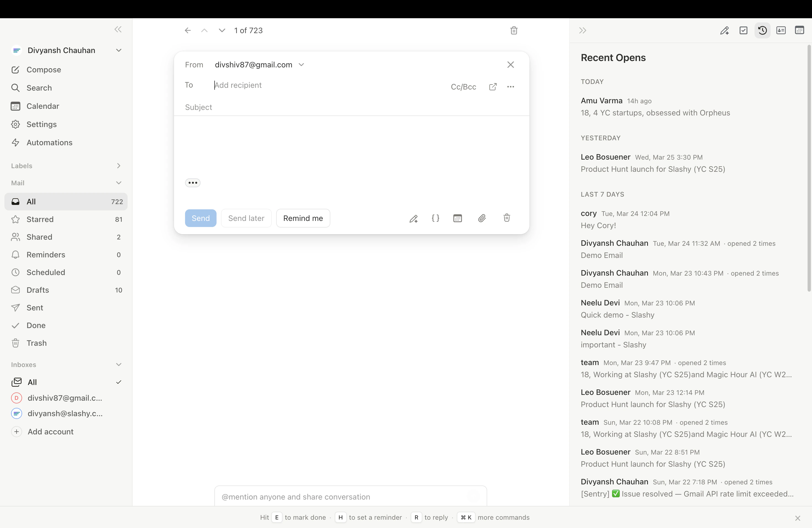The image size is (812, 528).
Task: Open the From address dropdown
Action: tap(301, 64)
